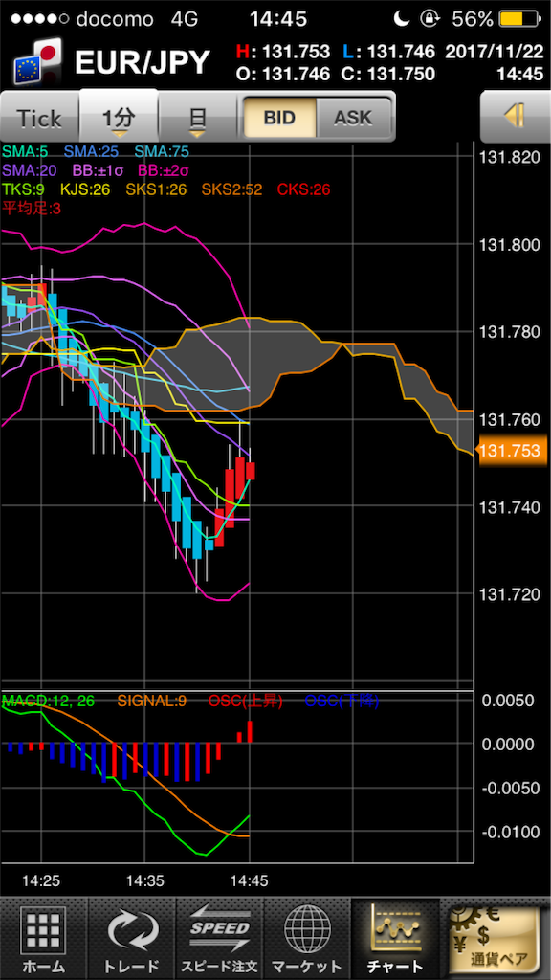The width and height of the screenshot is (551, 980).
Task: Tap the EUR/JPY pair title
Action: point(142,62)
